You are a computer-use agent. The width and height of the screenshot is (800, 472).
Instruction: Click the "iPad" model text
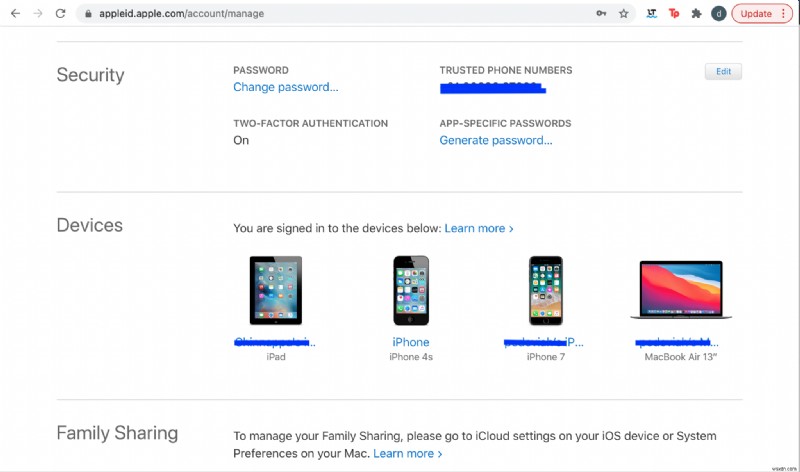(x=276, y=357)
